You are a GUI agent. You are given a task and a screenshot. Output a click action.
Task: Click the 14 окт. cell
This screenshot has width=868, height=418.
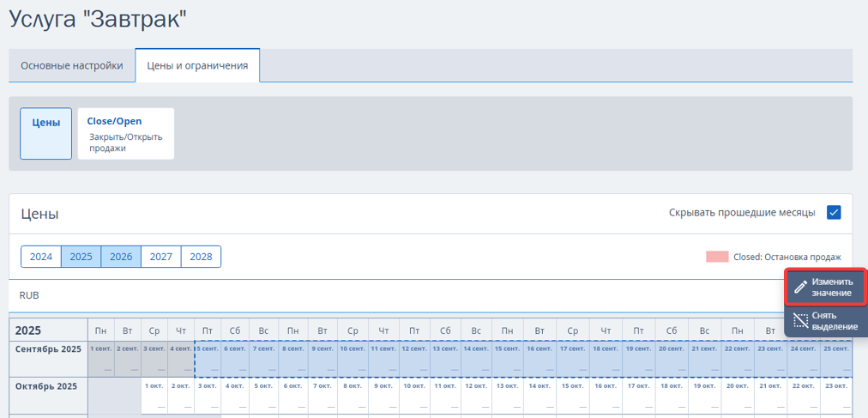pos(540,396)
